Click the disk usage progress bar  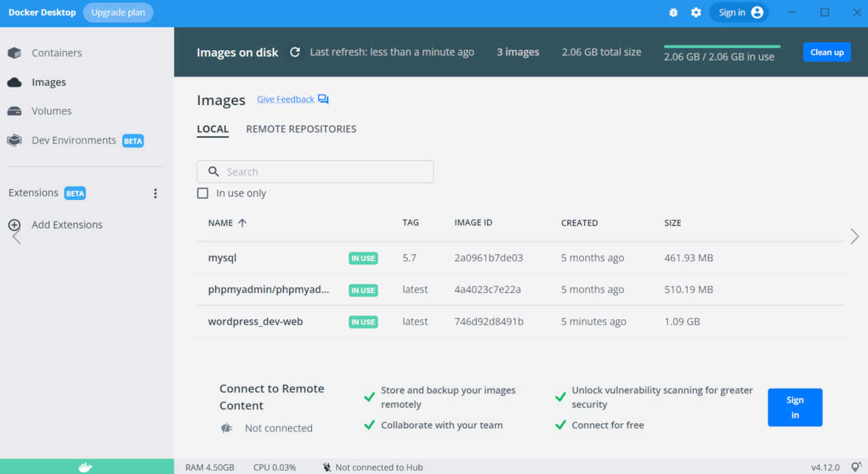[x=722, y=47]
